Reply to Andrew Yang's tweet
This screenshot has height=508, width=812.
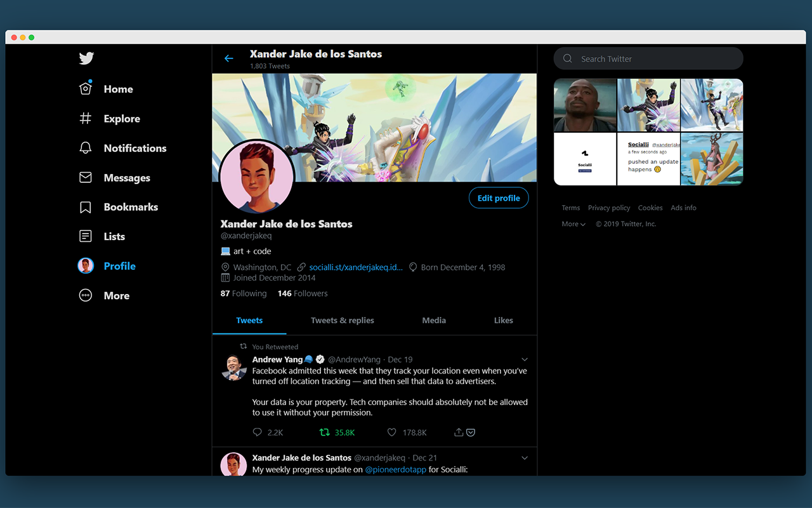pos(257,432)
